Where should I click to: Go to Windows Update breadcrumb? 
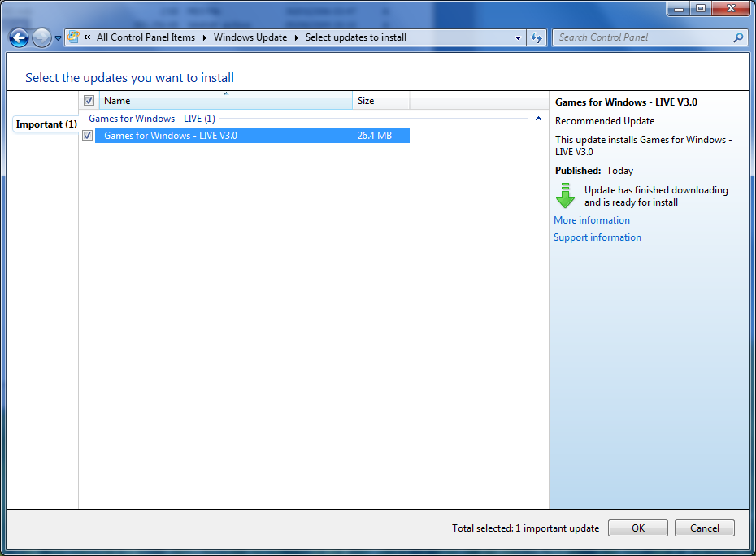point(250,37)
